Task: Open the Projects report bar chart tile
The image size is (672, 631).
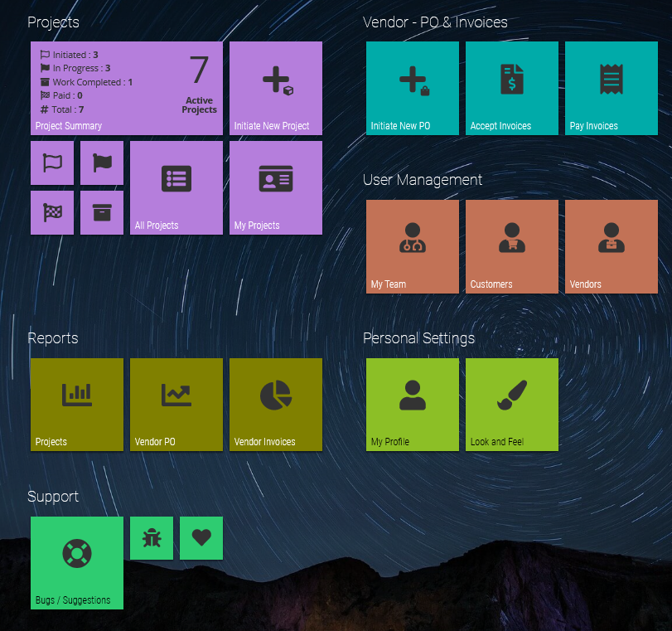Action: click(x=77, y=405)
